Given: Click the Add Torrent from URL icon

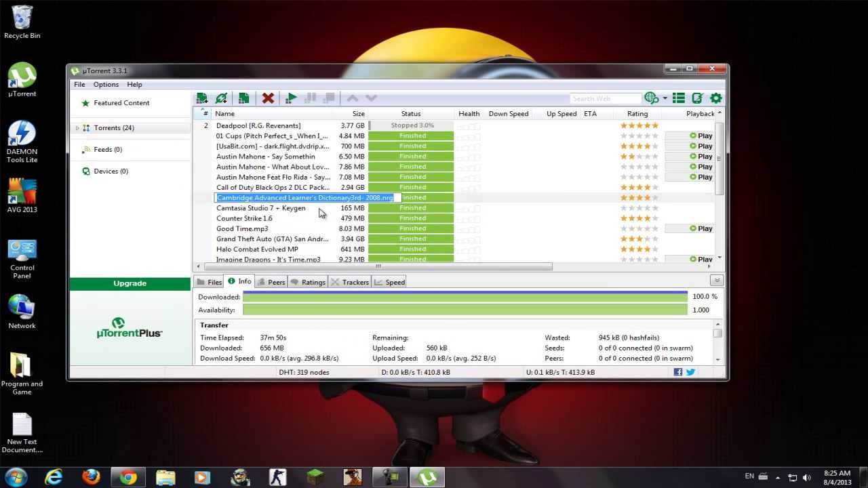Looking at the screenshot, I should click(221, 98).
